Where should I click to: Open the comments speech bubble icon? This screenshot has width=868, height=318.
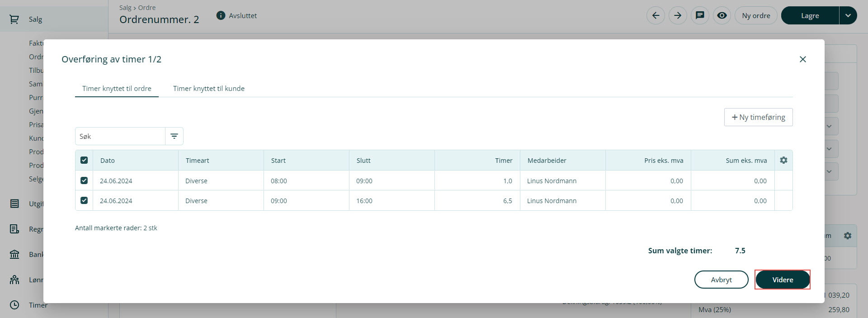tap(700, 15)
